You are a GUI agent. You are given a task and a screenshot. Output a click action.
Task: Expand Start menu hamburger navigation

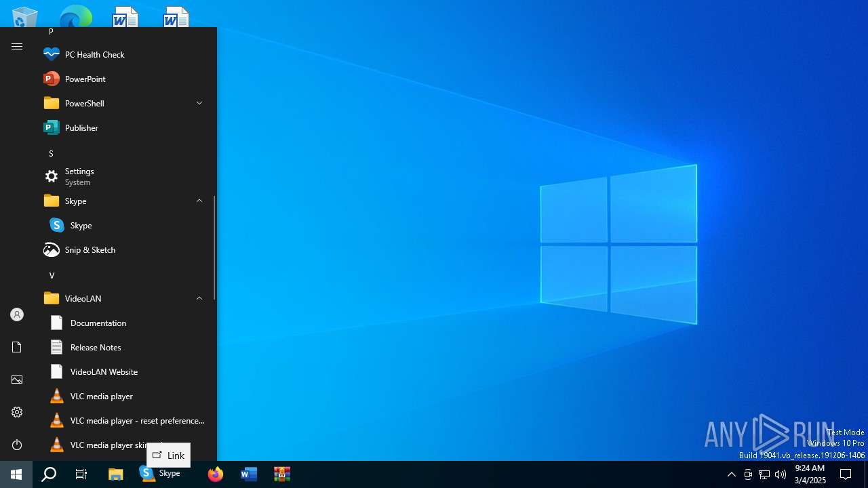tap(17, 46)
